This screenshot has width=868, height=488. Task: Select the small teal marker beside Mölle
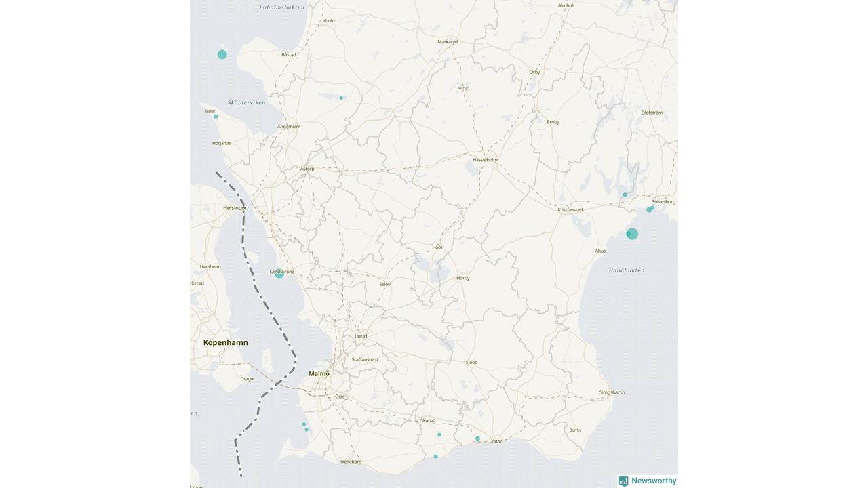tap(216, 117)
